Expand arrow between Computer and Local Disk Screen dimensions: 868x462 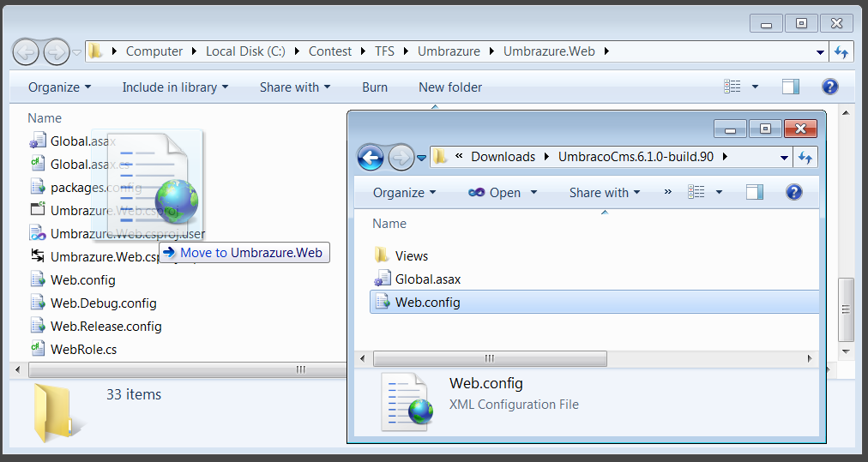(x=195, y=51)
